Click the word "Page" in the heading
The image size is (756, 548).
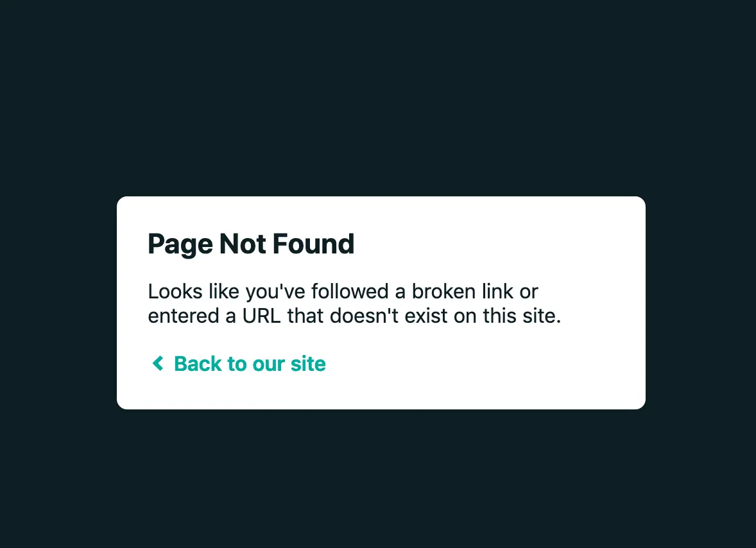click(180, 244)
